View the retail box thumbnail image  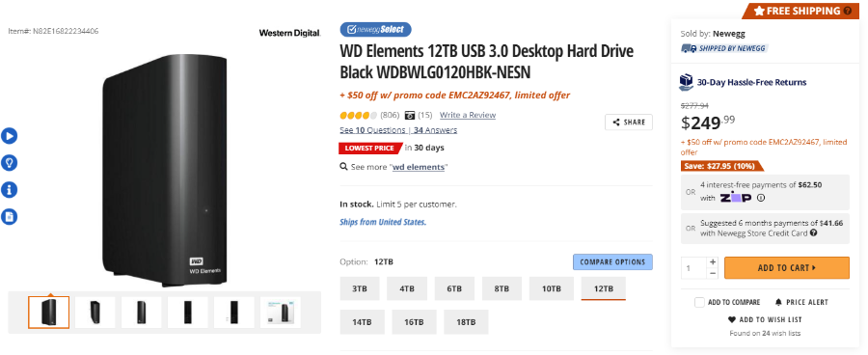[x=281, y=313]
